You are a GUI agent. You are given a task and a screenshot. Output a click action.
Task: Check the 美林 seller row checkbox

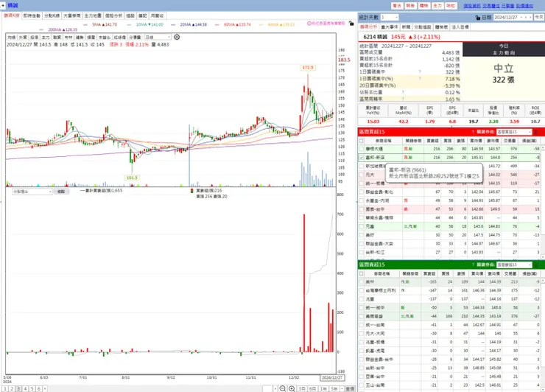pos(362,282)
